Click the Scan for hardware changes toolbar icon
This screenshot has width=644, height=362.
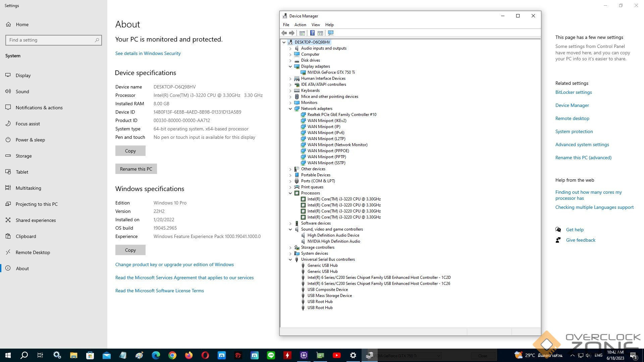tap(331, 33)
